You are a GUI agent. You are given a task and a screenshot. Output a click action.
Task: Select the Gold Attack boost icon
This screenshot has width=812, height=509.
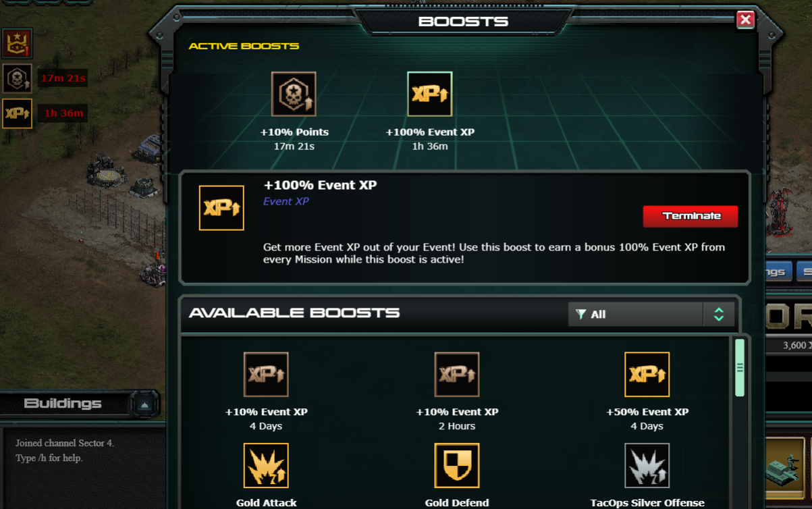(x=266, y=465)
